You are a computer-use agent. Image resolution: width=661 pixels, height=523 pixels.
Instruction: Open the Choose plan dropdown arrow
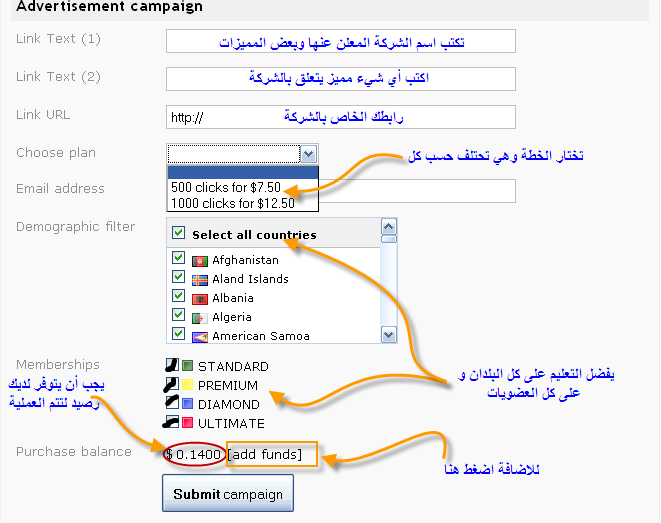point(309,153)
